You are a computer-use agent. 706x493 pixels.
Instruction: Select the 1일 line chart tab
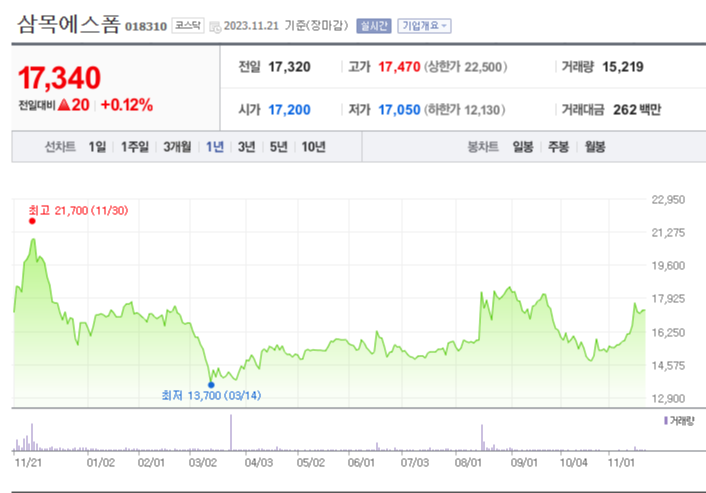97,147
